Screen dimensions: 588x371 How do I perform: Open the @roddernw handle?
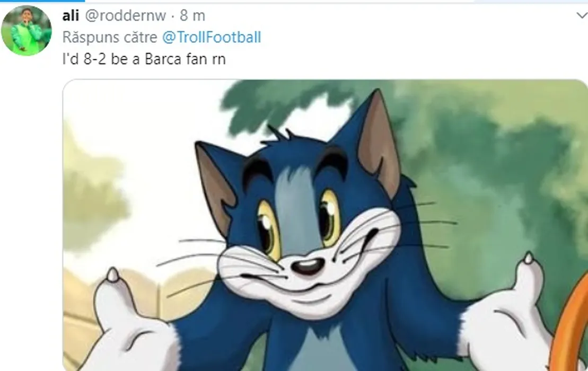tap(125, 15)
